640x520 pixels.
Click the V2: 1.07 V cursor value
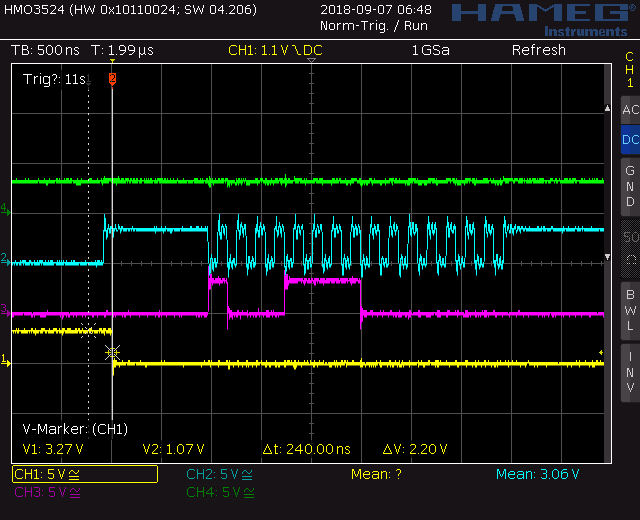tap(173, 449)
